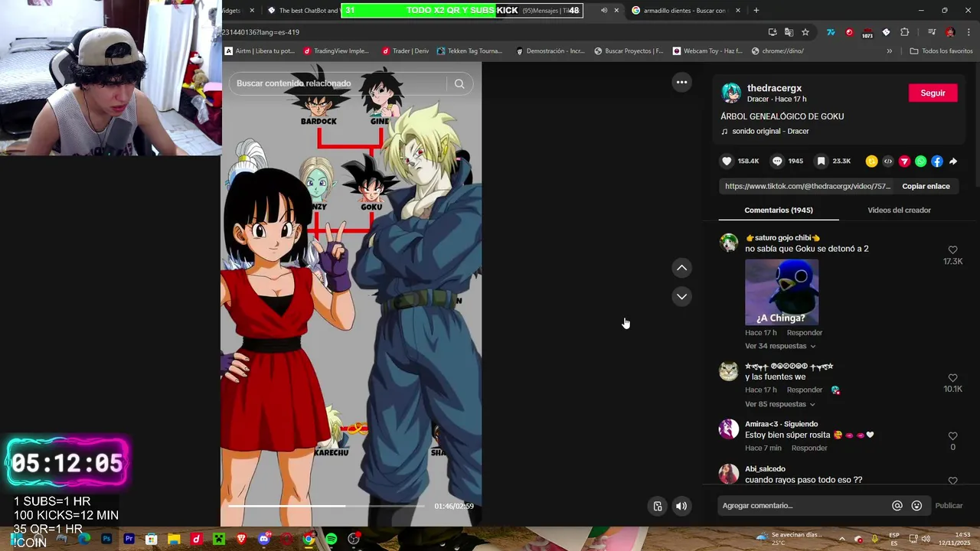This screenshot has height=551, width=980.
Task: Open the Chrome three-dot menu
Action: pyautogui.click(x=969, y=32)
